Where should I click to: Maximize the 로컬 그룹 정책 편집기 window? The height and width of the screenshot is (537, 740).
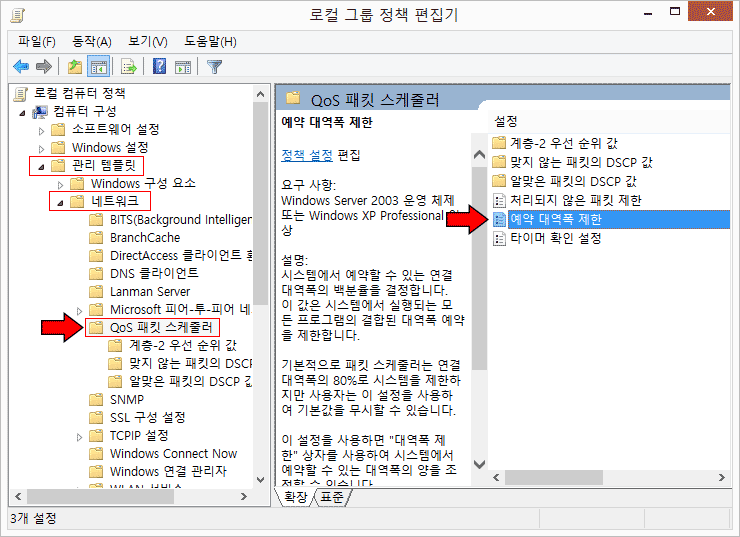coord(675,11)
